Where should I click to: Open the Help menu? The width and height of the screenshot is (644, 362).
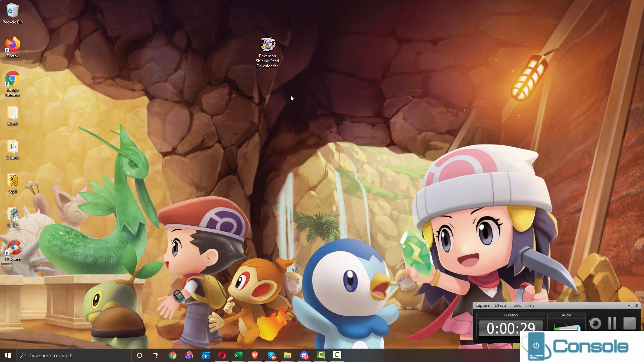pyautogui.click(x=530, y=305)
